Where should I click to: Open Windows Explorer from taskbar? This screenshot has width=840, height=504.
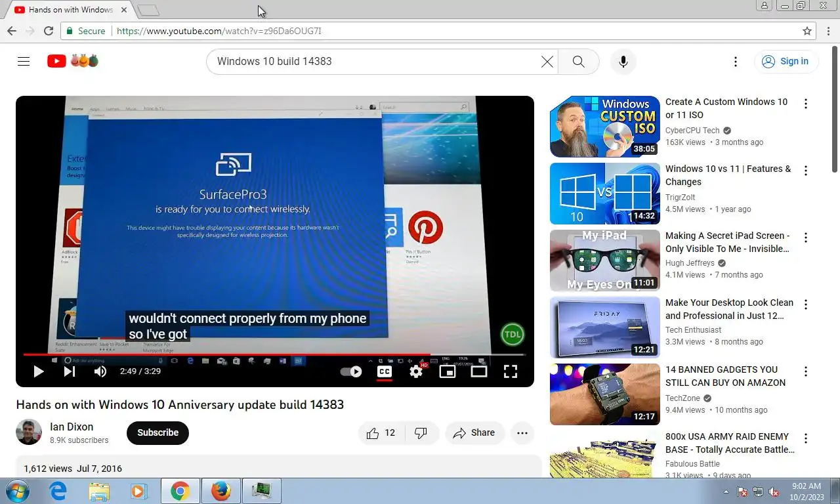click(99, 491)
